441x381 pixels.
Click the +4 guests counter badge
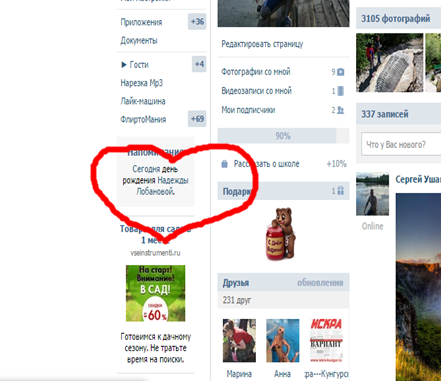(x=199, y=64)
